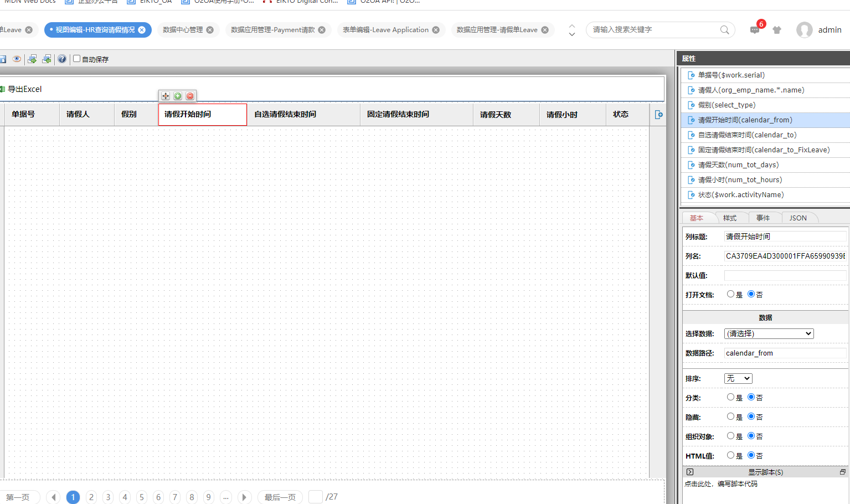This screenshot has width=850, height=504.
Task: Click the magnifier icon in the search box
Action: pyautogui.click(x=724, y=30)
